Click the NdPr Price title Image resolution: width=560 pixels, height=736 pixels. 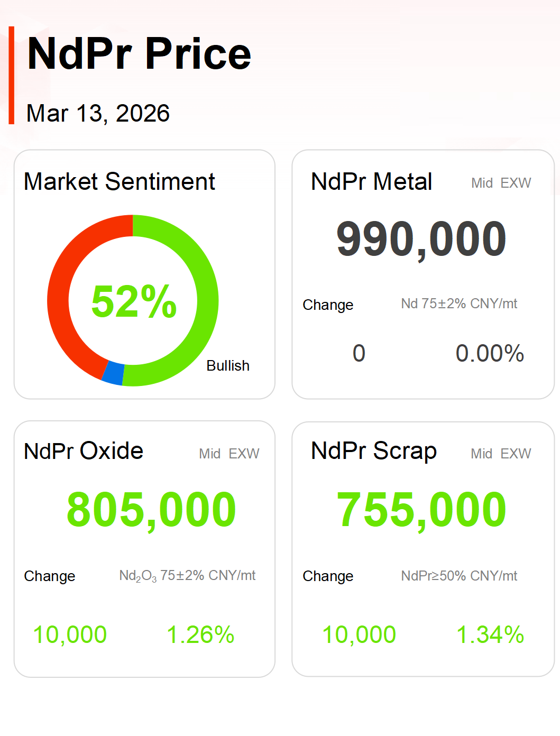(139, 53)
